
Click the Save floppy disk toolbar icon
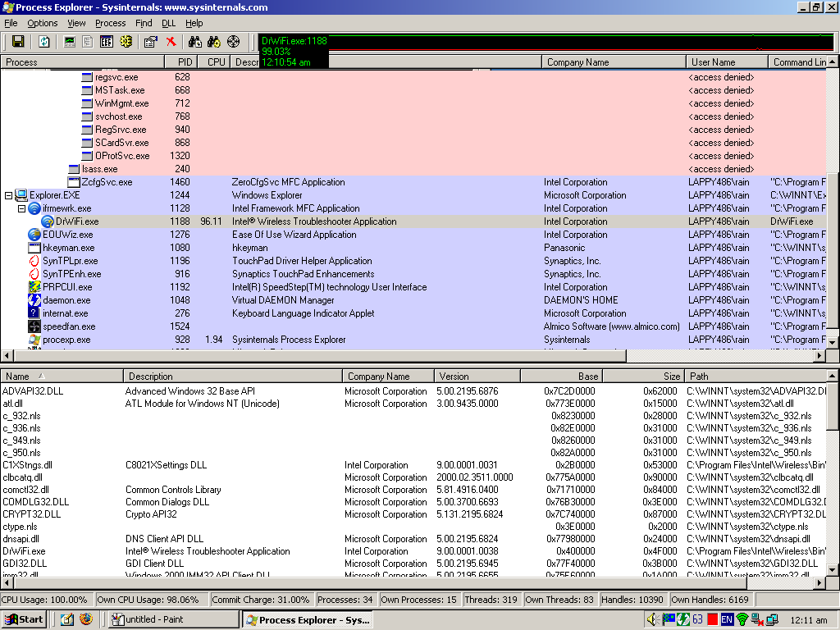(18, 42)
